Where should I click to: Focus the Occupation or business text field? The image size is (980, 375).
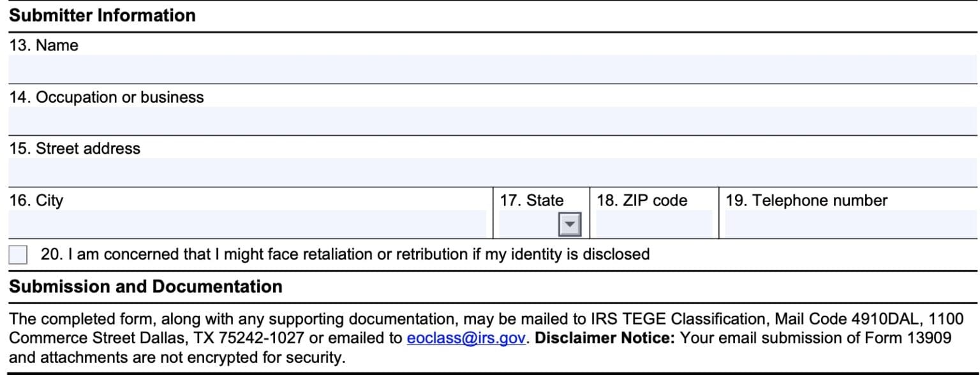tap(491, 121)
